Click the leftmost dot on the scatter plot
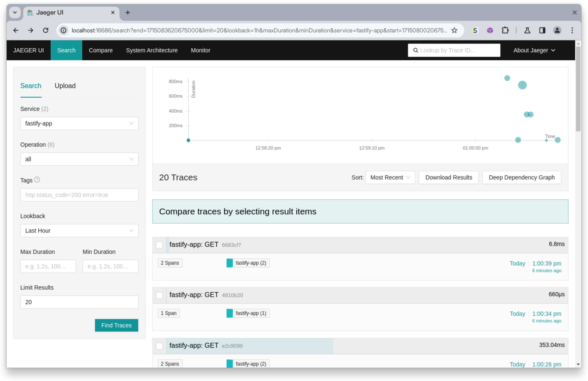 (x=188, y=140)
